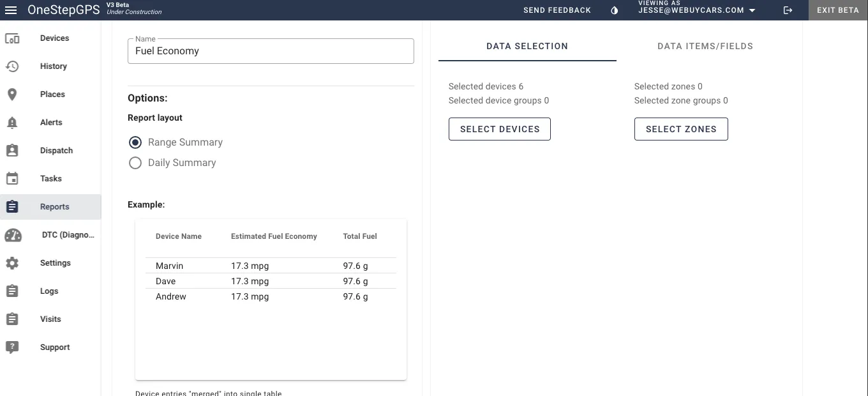This screenshot has width=868, height=396.
Task: Select the Range Summary report layout
Action: point(135,142)
